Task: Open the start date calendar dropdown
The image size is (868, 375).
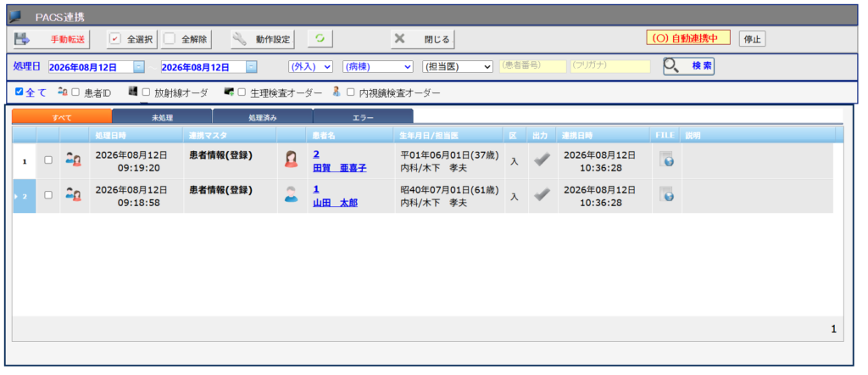Action: coord(140,67)
